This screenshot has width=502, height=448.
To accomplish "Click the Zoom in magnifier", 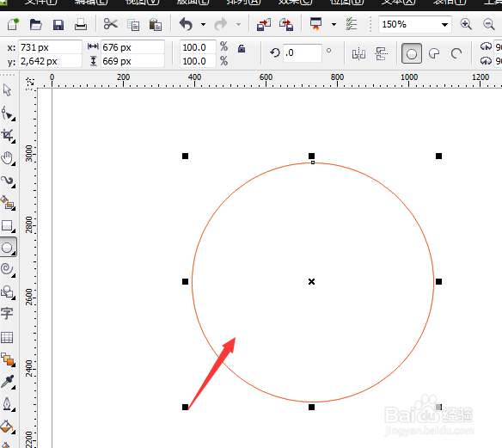I will click(466, 24).
